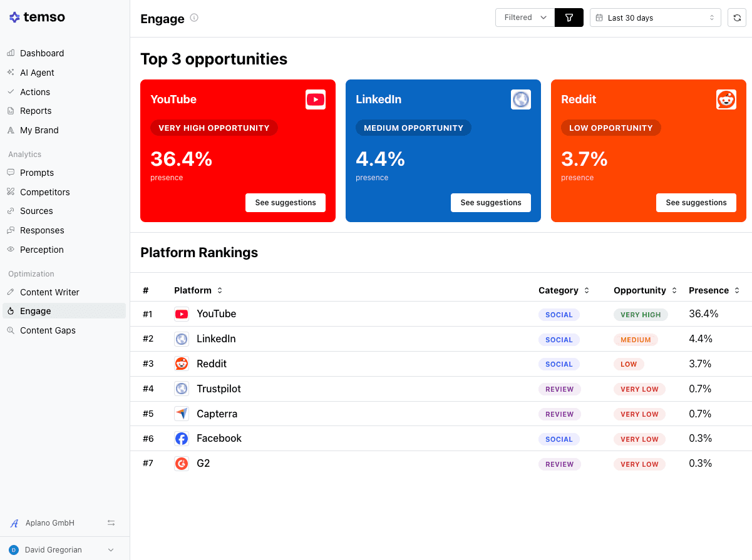Select the Trustpilot row in Platform Rankings
Viewport: 752px width, 560px height.
click(x=219, y=389)
